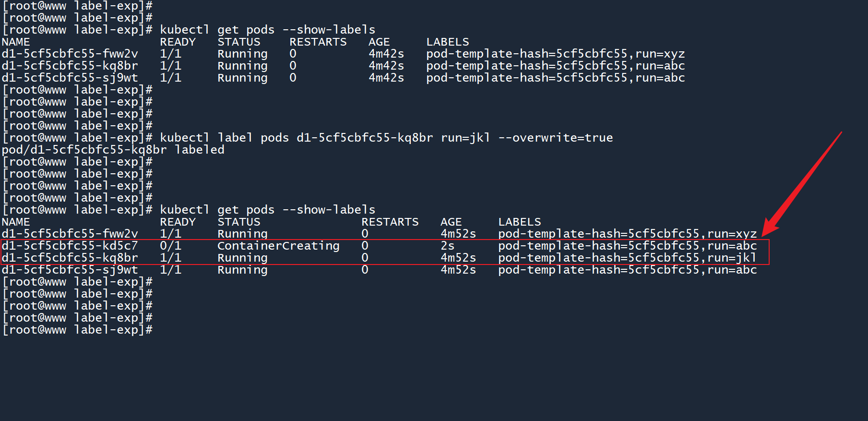Click the last shell prompt at the bottom

coord(77,330)
